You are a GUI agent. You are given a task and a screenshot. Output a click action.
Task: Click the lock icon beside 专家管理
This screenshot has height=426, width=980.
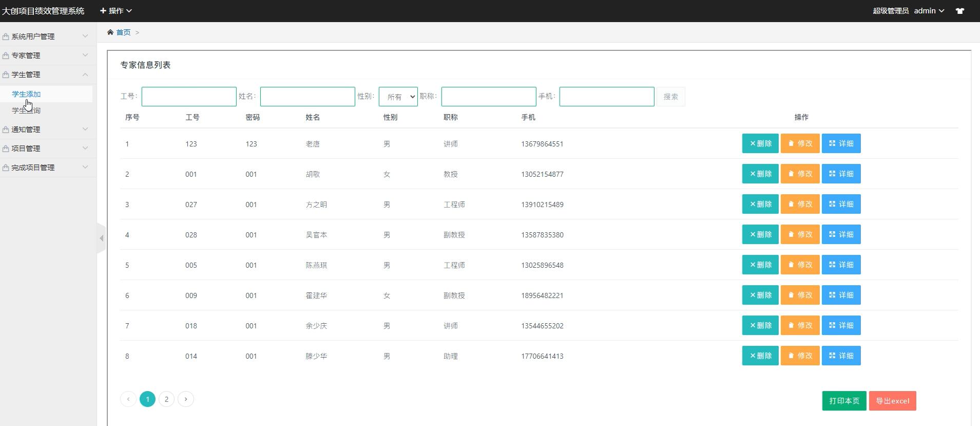tap(6, 55)
